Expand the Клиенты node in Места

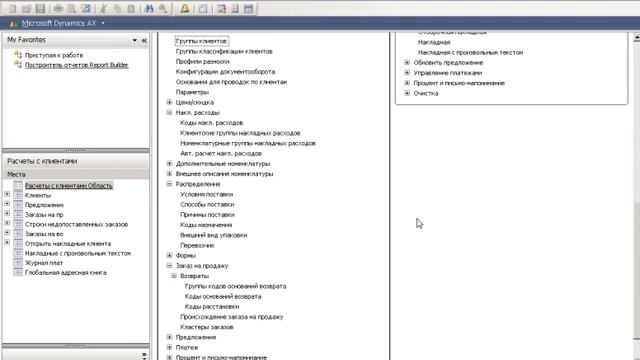(x=7, y=194)
